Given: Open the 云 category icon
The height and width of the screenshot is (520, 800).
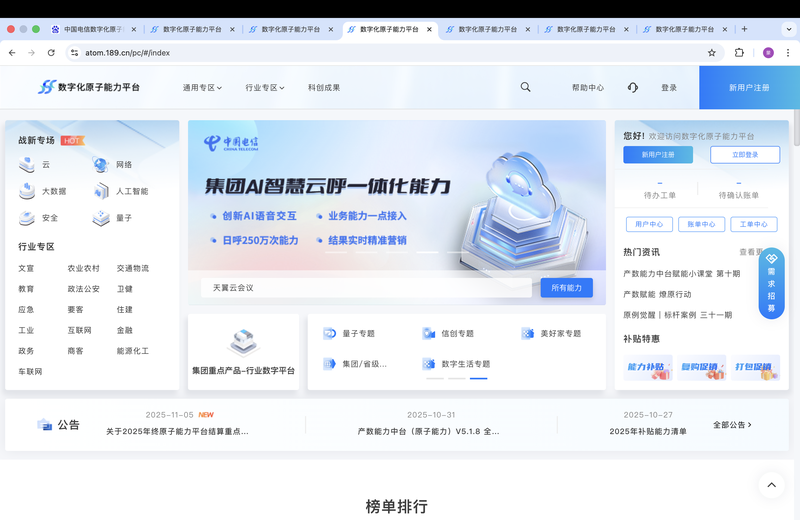Looking at the screenshot, I should pyautogui.click(x=27, y=164).
